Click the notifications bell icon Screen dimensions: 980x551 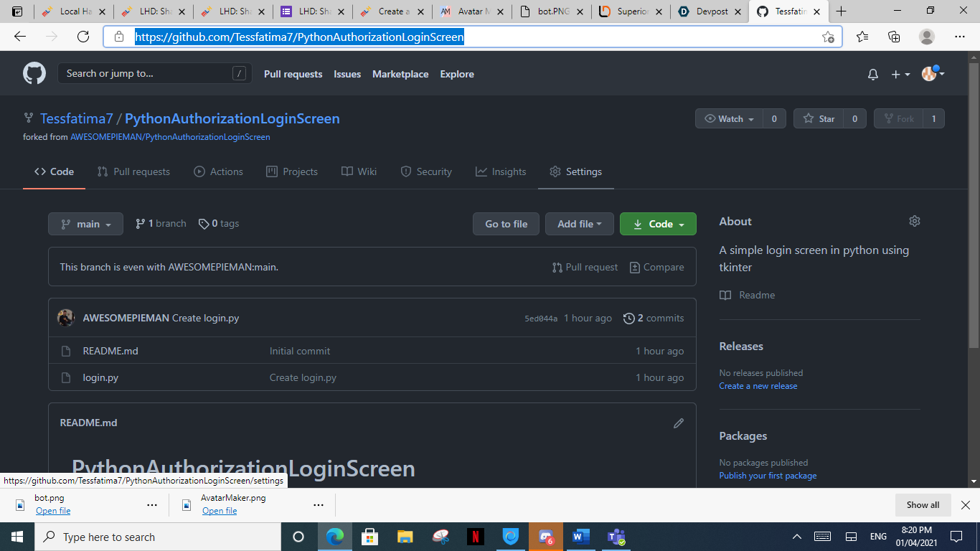(x=872, y=74)
